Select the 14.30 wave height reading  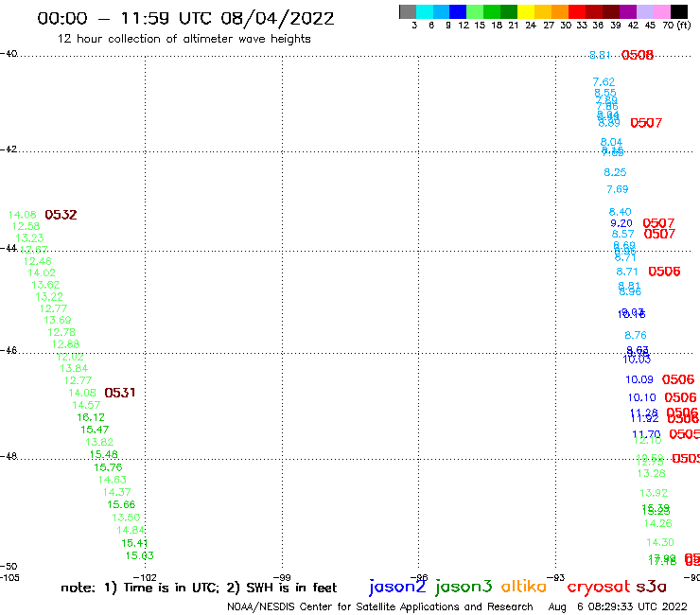[x=660, y=543]
